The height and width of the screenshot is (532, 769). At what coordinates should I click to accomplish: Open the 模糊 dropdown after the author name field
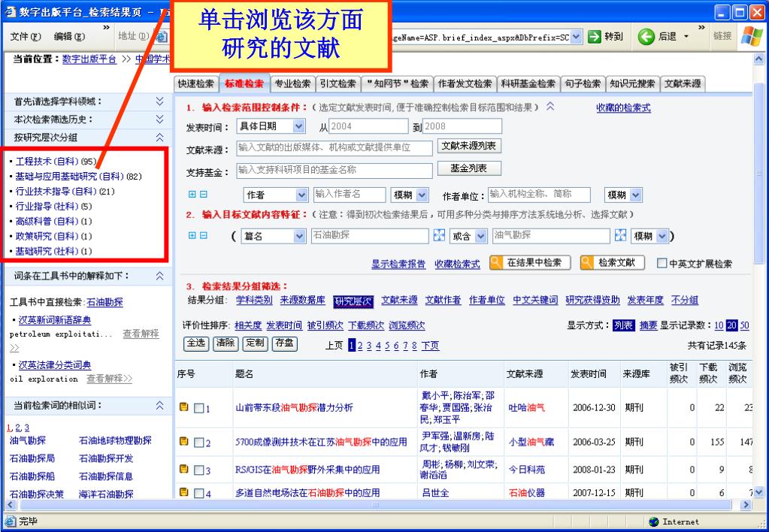(x=422, y=195)
